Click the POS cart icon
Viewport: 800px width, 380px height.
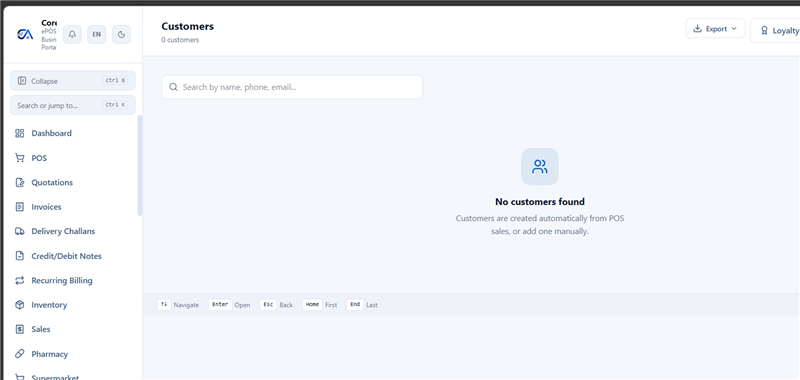[20, 158]
